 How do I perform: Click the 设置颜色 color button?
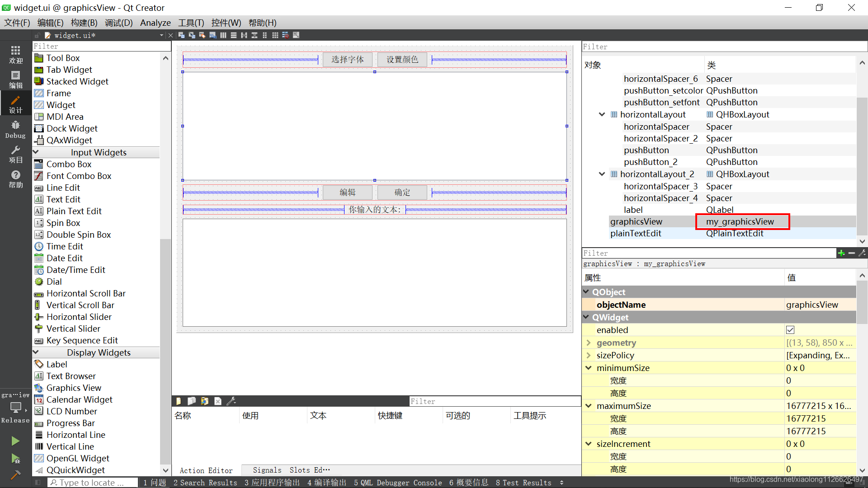(402, 59)
